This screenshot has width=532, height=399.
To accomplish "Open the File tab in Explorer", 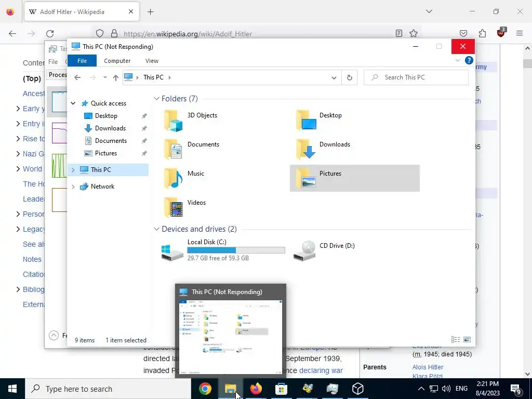I will coord(82,61).
